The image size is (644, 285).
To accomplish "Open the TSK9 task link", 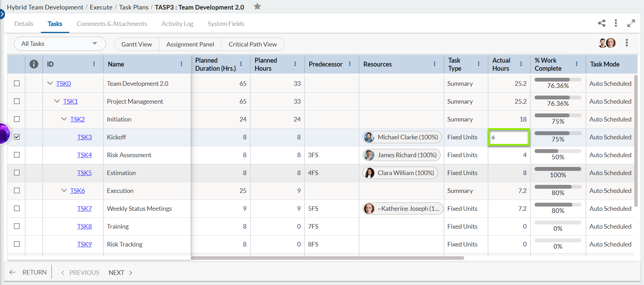I will pyautogui.click(x=85, y=244).
